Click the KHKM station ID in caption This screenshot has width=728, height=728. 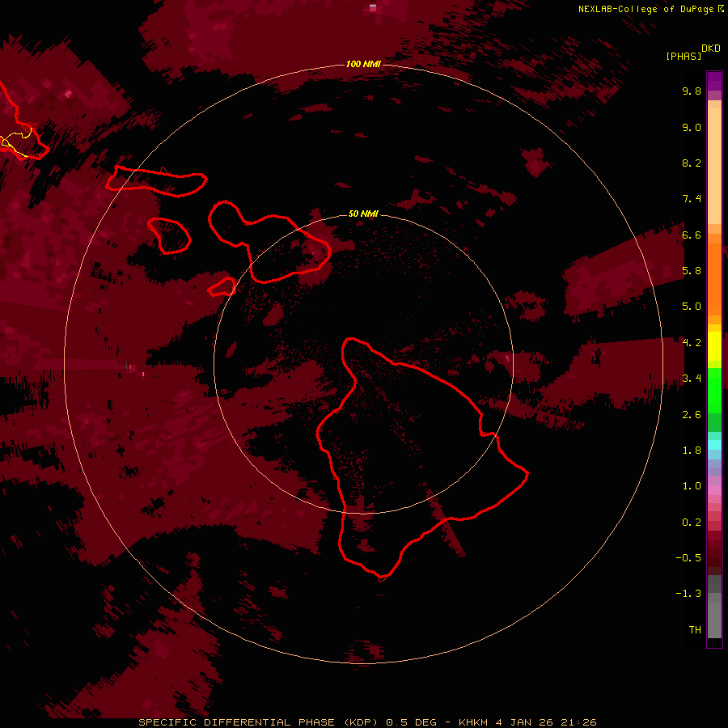tap(473, 722)
